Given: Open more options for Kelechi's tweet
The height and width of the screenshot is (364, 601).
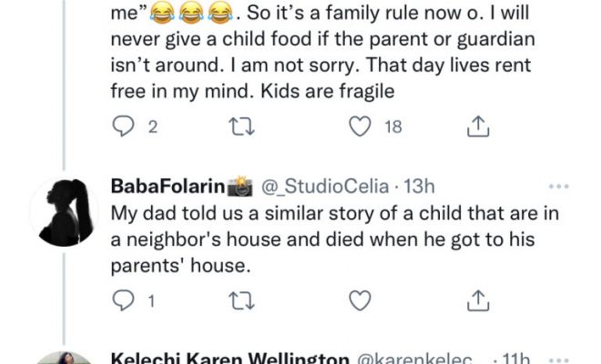Looking at the screenshot, I should coord(557,358).
